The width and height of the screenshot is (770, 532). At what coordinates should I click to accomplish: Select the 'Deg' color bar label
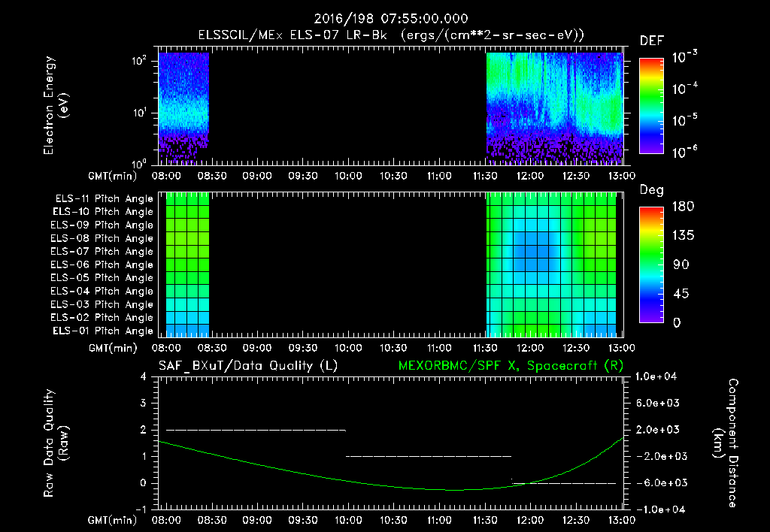pyautogui.click(x=652, y=190)
